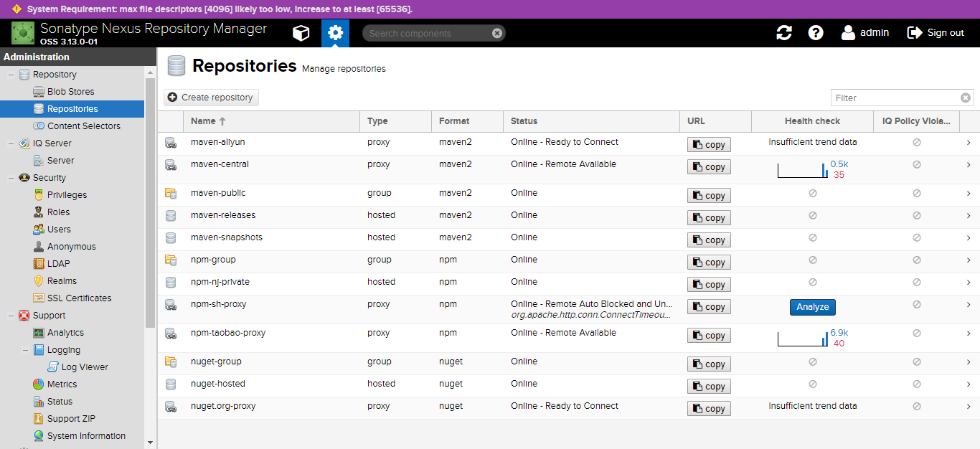Viewport: 980px width, 449px height.
Task: Click the npm-sh-proxy proxy icon
Action: click(171, 305)
